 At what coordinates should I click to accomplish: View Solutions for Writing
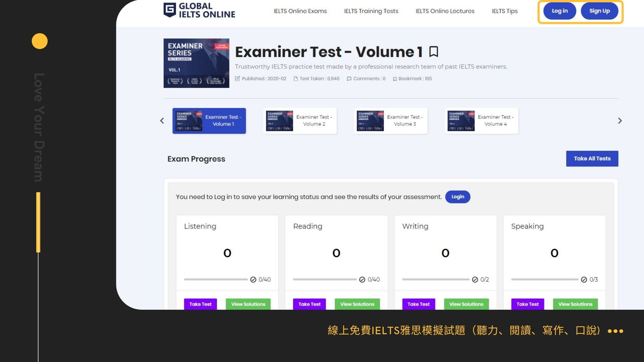466,304
